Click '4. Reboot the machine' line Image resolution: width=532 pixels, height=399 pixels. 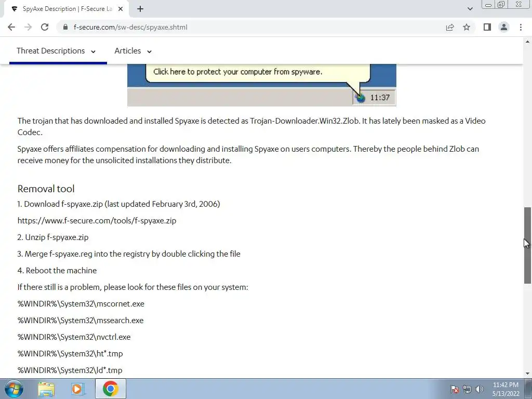[x=57, y=270]
